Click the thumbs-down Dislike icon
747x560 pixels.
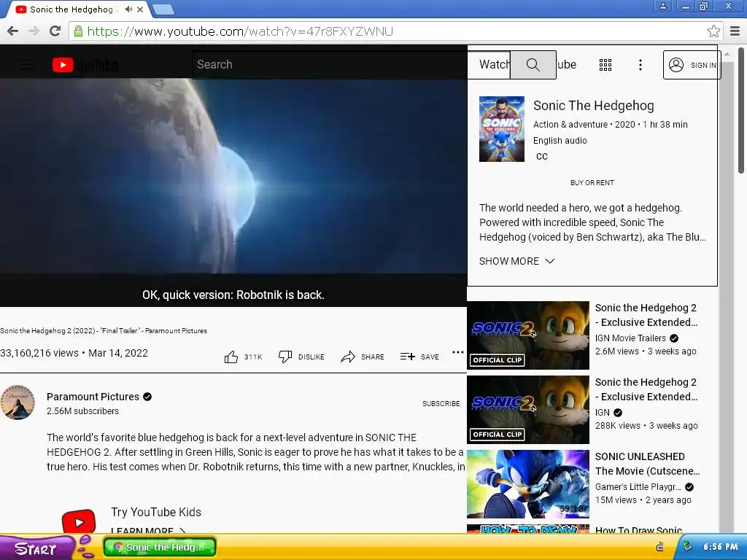[x=285, y=357]
